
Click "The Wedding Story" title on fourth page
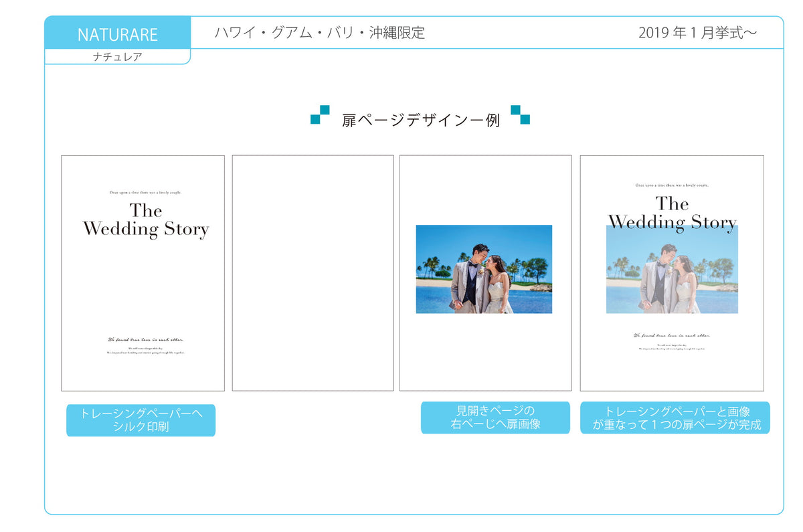click(672, 213)
